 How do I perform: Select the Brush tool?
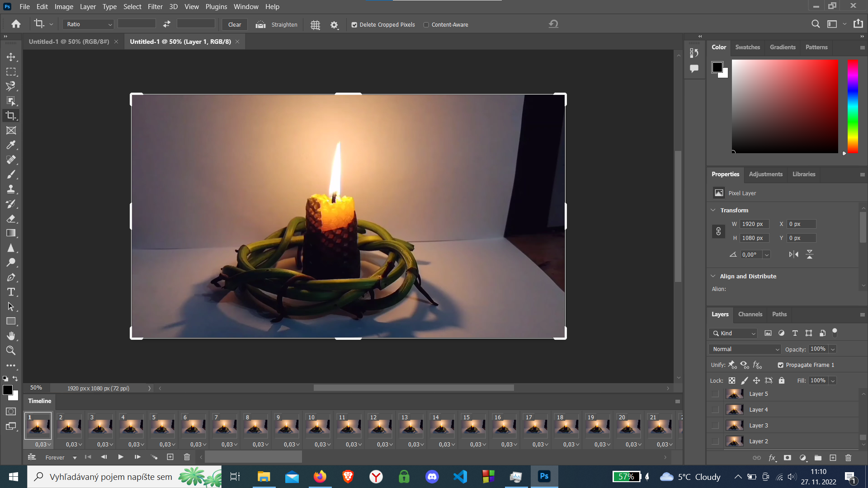11,174
